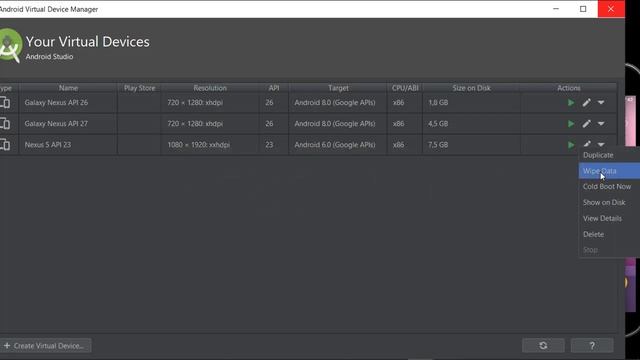Sort by the Name column header
The image size is (640, 360).
coord(68,88)
